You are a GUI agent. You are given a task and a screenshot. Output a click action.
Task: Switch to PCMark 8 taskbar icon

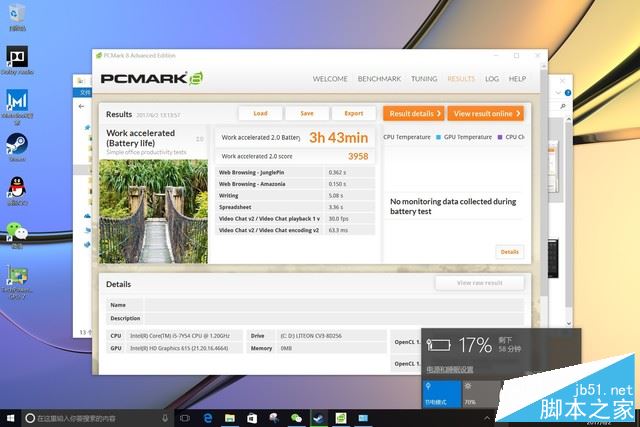pyautogui.click(x=340, y=418)
